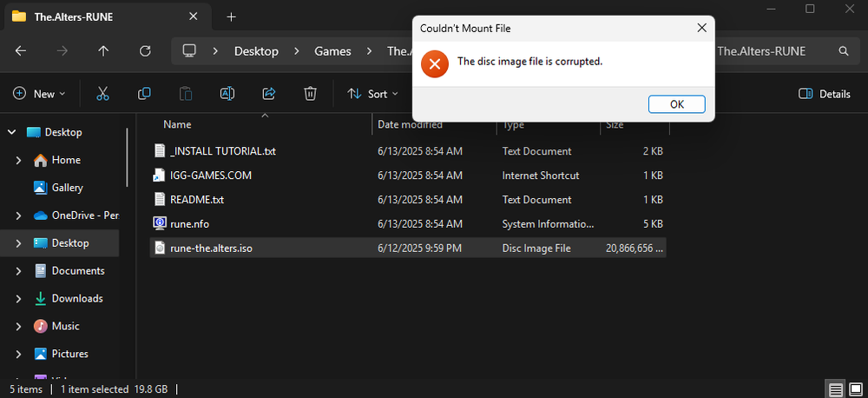
Task: Click the Disc Image File type cell
Action: coord(536,249)
